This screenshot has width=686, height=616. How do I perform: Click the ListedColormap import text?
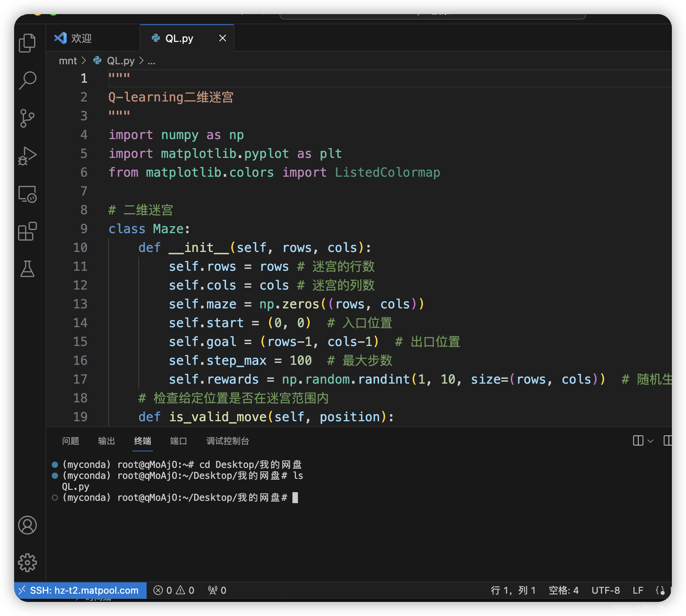(387, 172)
